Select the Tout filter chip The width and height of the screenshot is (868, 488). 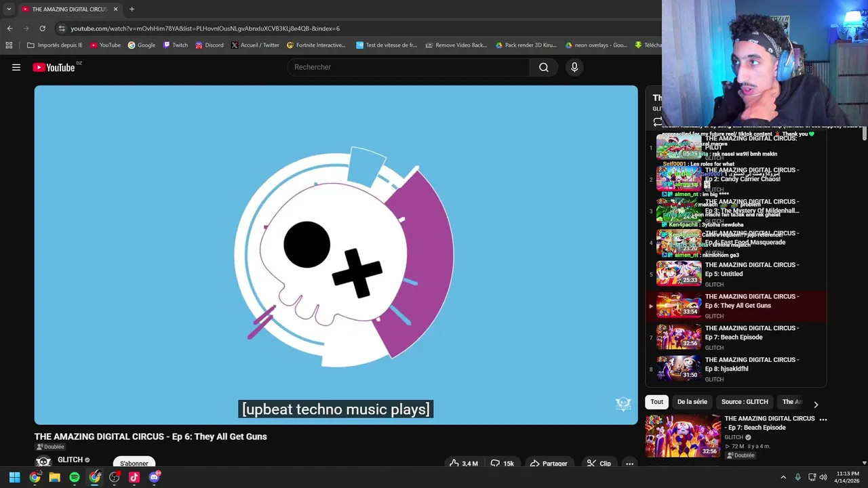[656, 402]
